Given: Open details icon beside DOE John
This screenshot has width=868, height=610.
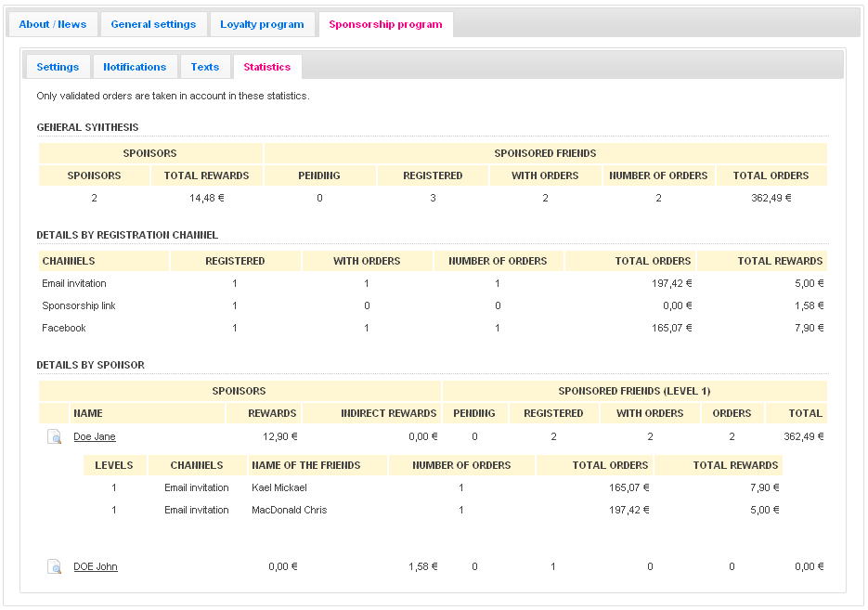Looking at the screenshot, I should pos(54,566).
